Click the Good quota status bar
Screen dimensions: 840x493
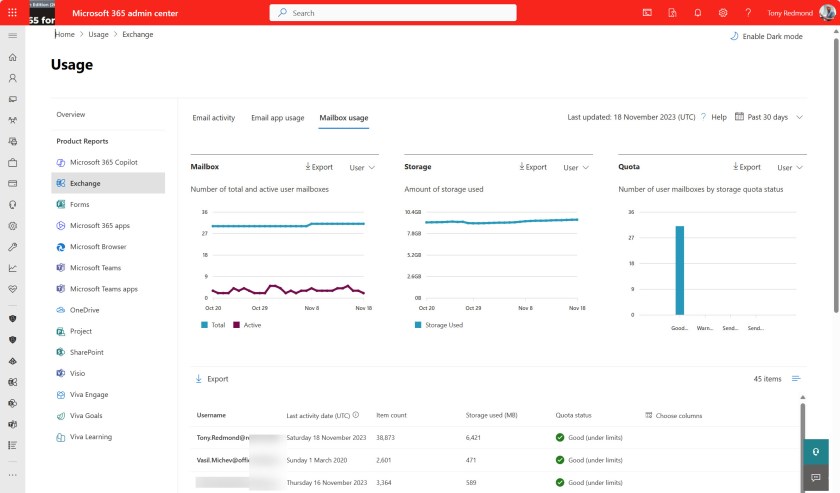coord(679,270)
